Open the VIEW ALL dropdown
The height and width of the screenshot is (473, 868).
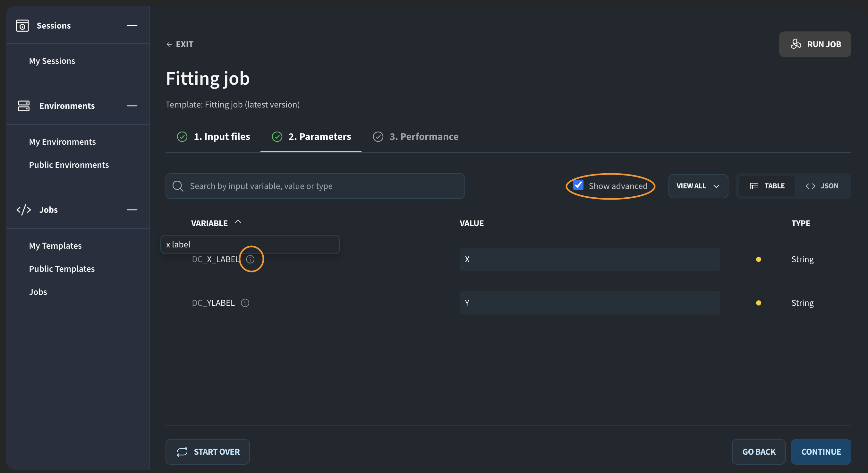point(698,186)
